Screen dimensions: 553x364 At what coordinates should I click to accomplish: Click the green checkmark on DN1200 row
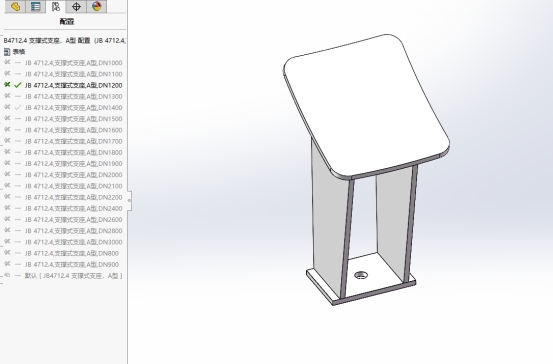[18, 85]
